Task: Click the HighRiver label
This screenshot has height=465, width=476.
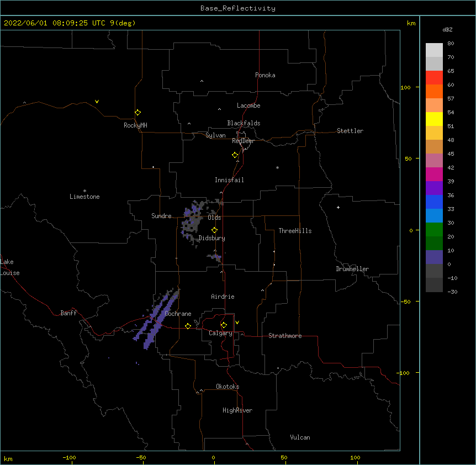Action: pos(237,410)
